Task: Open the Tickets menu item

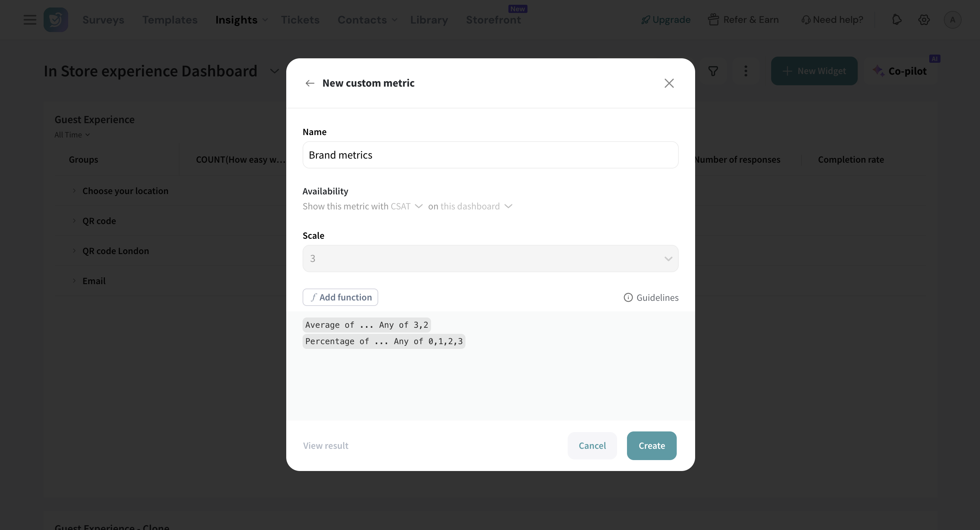Action: tap(300, 20)
